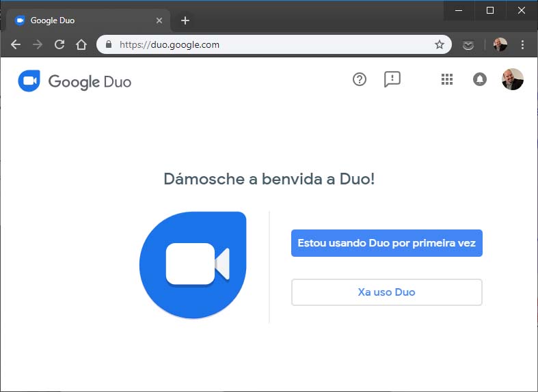
Task: Select the Google Duo tab
Action: (88, 20)
